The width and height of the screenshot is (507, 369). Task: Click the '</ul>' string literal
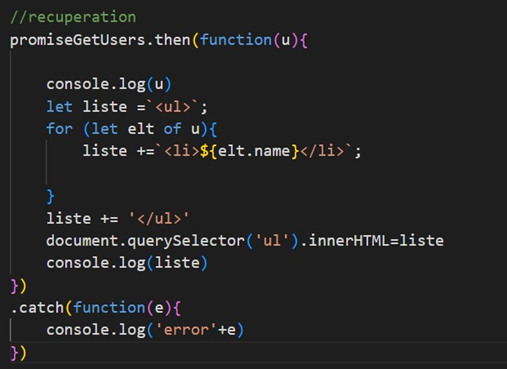click(159, 219)
